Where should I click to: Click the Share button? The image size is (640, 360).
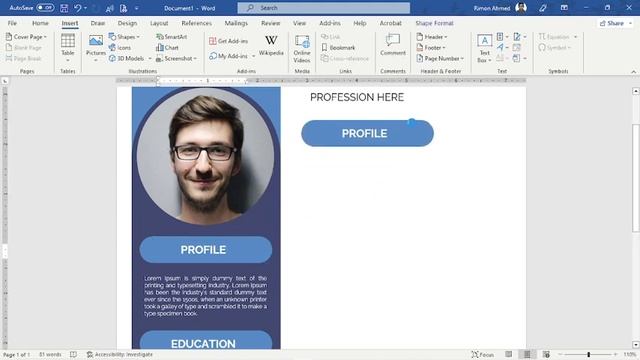point(616,23)
